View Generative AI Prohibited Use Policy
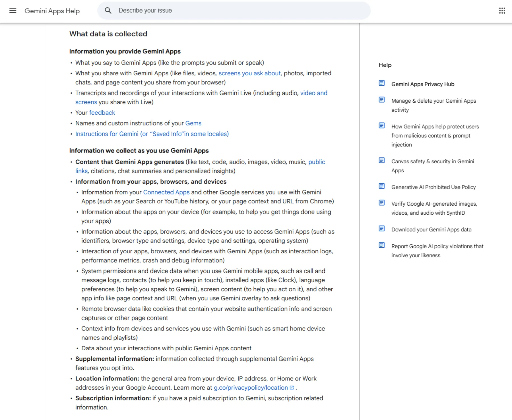Image resolution: width=512 pixels, height=420 pixels. [433, 187]
